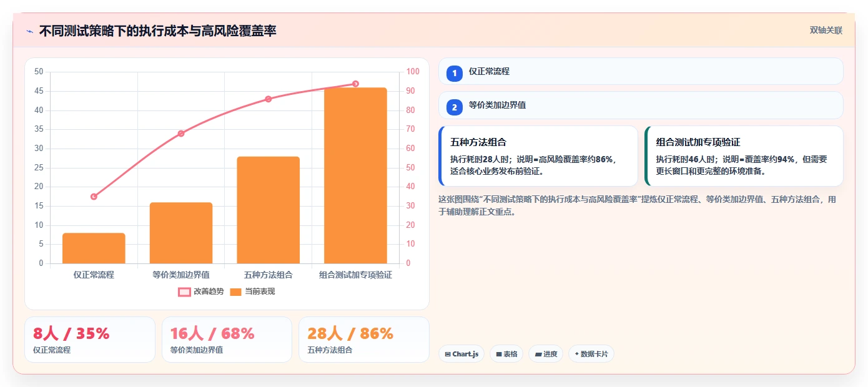Click the x-axis label 五种方法组合
The height and width of the screenshot is (387, 868).
point(268,275)
